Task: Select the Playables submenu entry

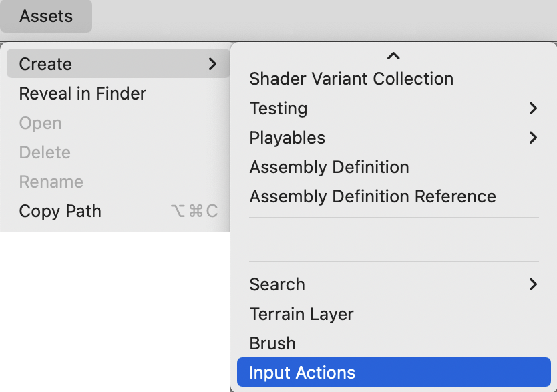Action: [x=287, y=138]
